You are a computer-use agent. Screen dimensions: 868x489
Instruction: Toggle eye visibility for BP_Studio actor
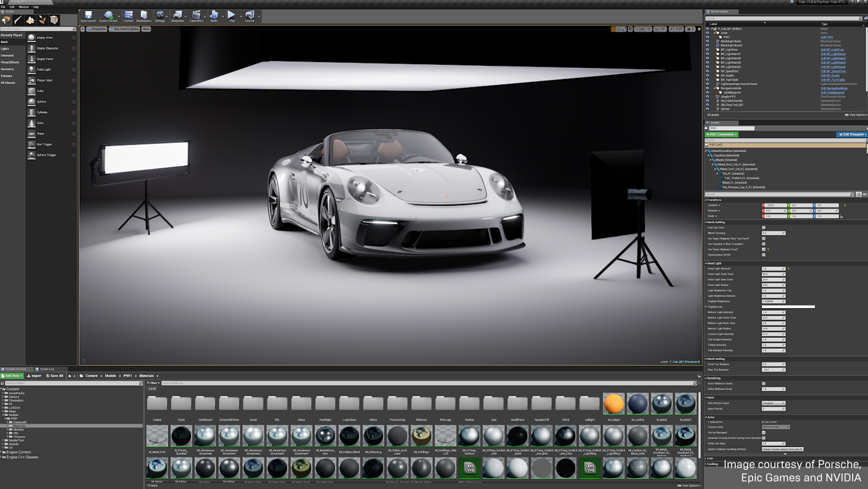click(x=707, y=76)
